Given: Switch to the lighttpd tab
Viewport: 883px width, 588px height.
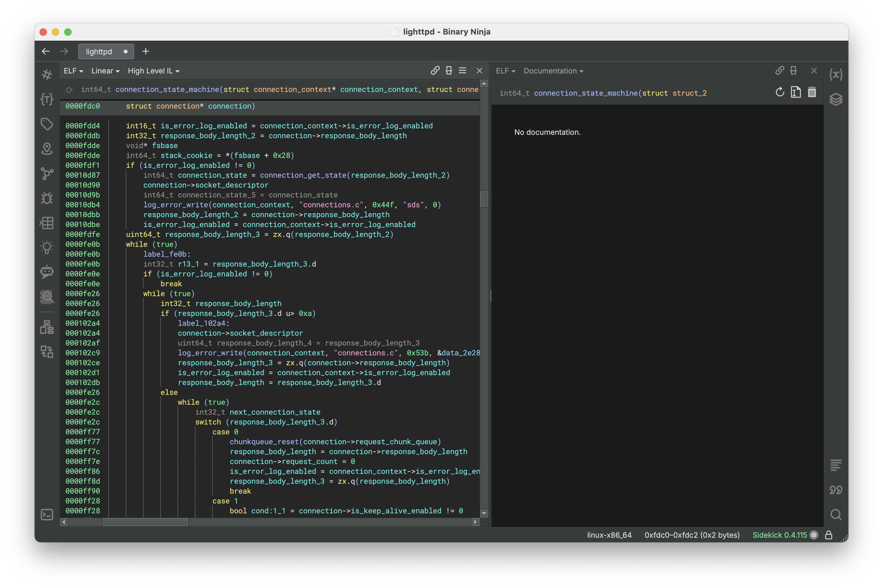Looking at the screenshot, I should pyautogui.click(x=106, y=52).
